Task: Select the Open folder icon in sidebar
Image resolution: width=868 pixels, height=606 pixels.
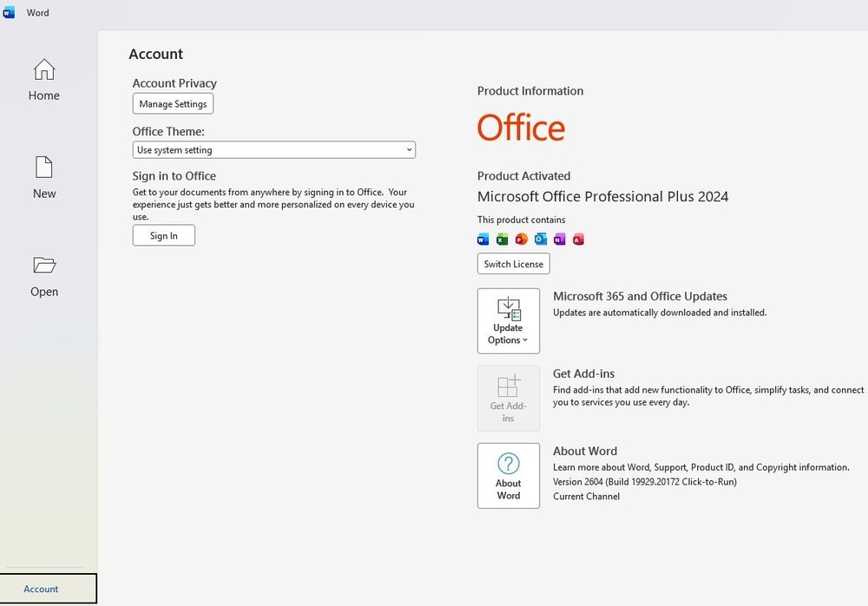Action: (44, 266)
